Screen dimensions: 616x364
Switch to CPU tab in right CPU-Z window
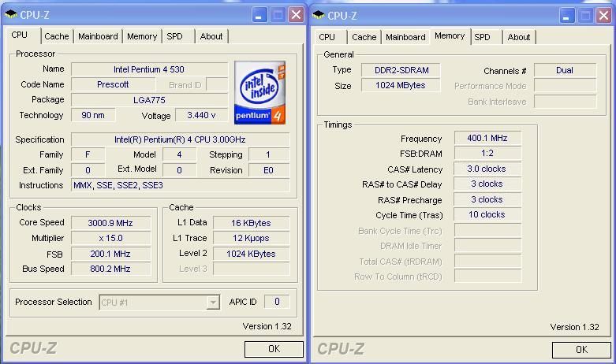click(327, 37)
